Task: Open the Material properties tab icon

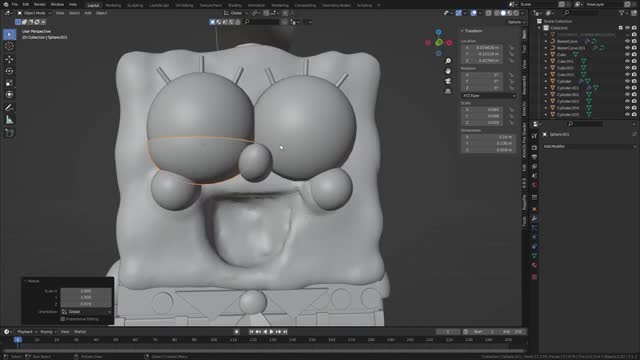Action: 534,265
